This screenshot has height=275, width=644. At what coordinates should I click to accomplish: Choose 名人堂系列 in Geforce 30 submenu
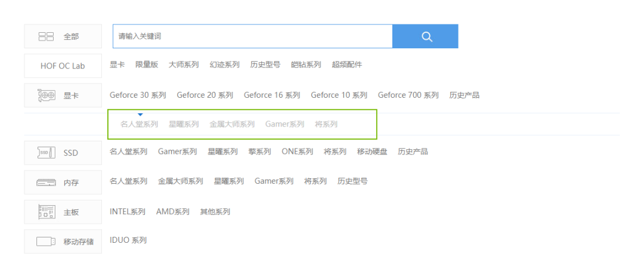coord(139,123)
